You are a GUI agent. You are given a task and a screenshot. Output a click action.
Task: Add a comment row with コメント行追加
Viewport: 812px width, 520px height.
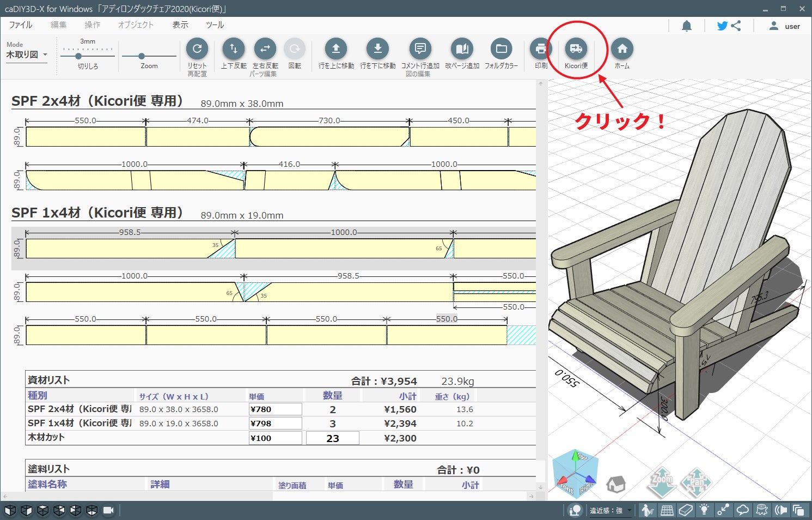(420, 49)
